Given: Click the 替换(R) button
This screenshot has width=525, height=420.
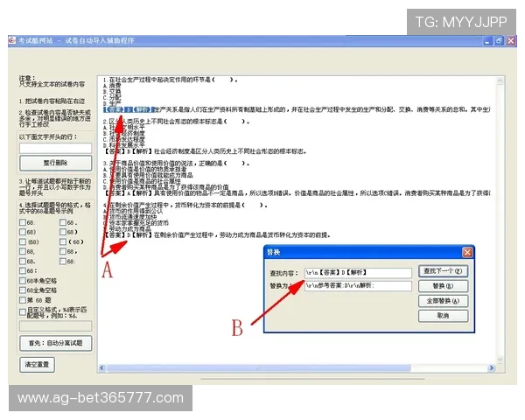Looking at the screenshot, I should (x=443, y=286).
